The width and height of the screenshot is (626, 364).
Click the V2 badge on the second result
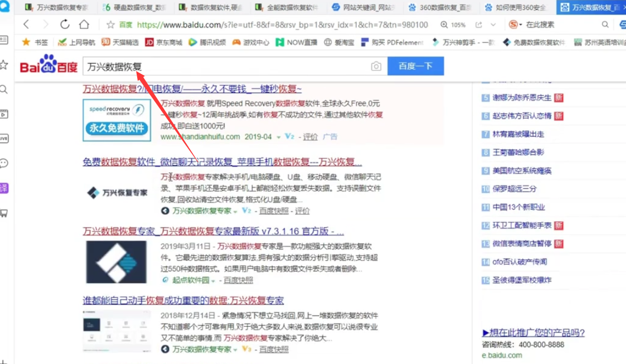[247, 210]
